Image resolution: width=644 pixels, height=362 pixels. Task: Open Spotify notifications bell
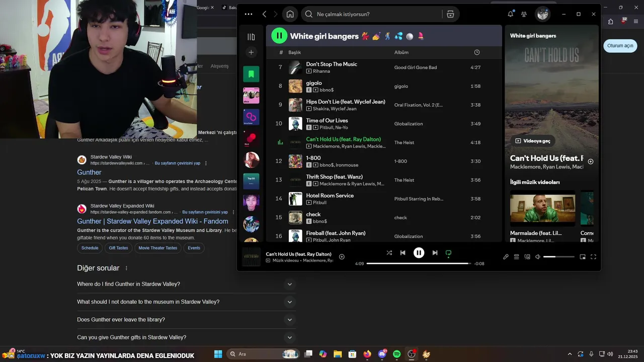510,14
